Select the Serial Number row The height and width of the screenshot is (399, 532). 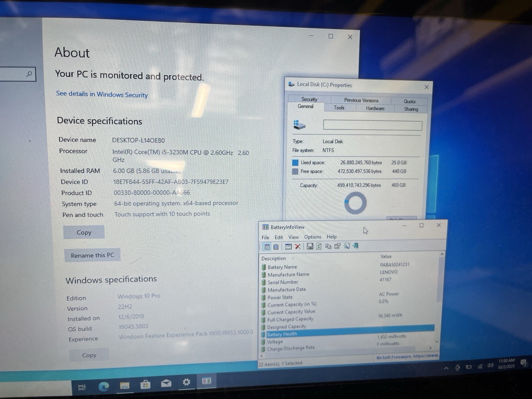pyautogui.click(x=347, y=281)
